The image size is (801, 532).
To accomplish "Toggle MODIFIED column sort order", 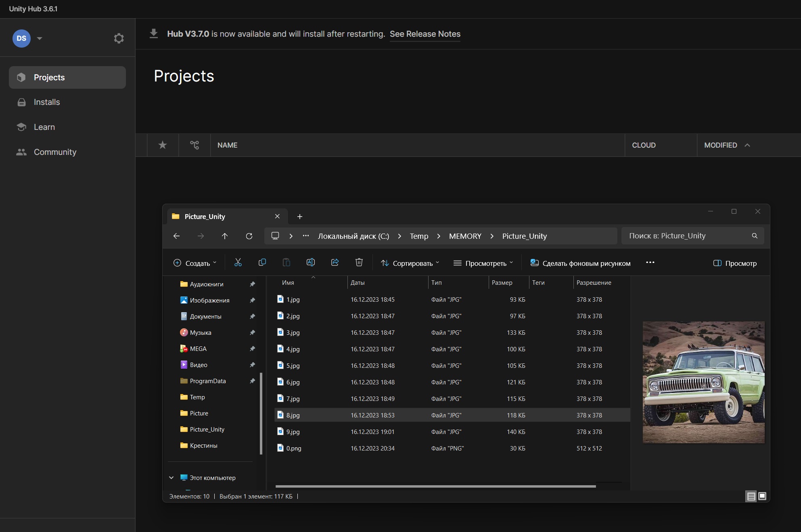I will pyautogui.click(x=727, y=145).
